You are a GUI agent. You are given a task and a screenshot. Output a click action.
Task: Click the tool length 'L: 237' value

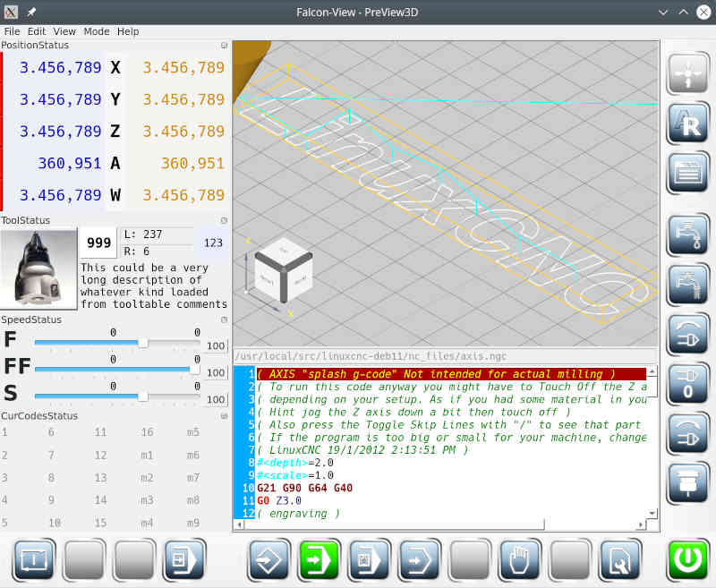(143, 234)
